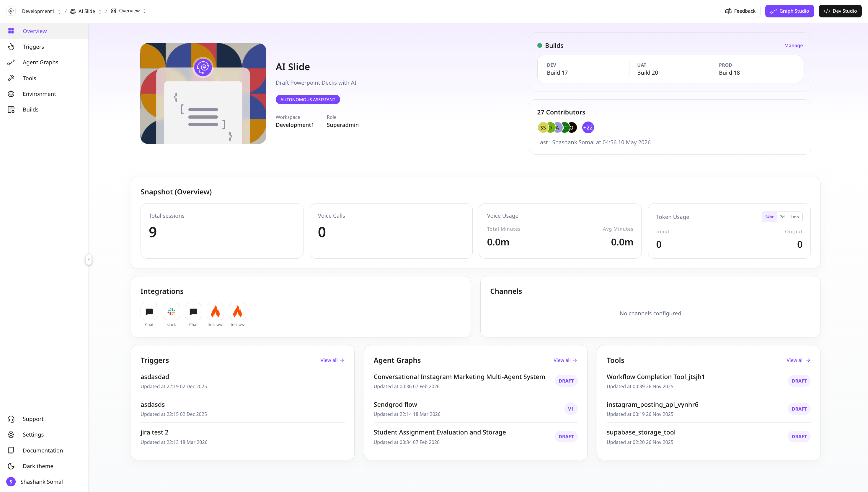This screenshot has width=868, height=492.
Task: Click Shashank Somal user name in the sidebar
Action: [x=42, y=481]
